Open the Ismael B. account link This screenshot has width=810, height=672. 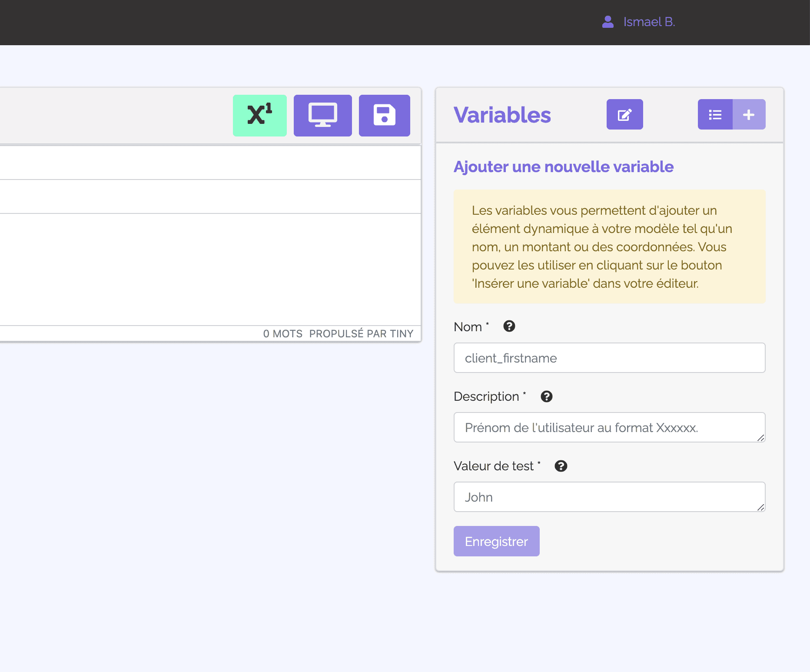pos(649,22)
